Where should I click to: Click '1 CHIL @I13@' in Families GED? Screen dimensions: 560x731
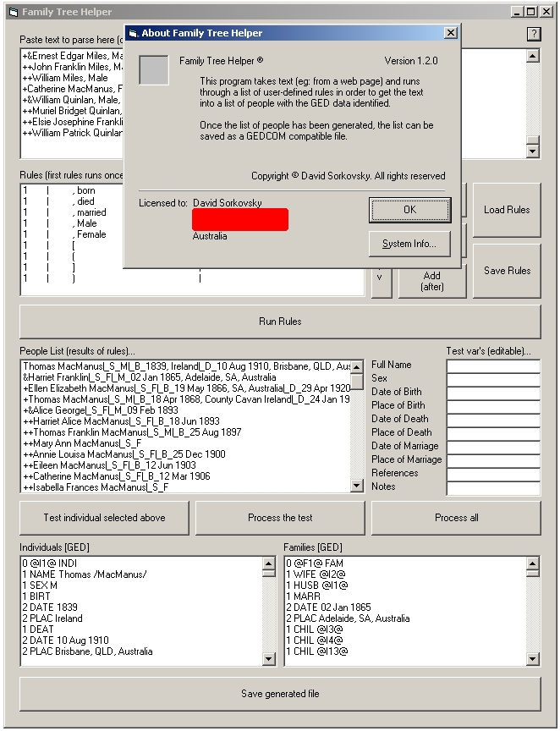317,651
